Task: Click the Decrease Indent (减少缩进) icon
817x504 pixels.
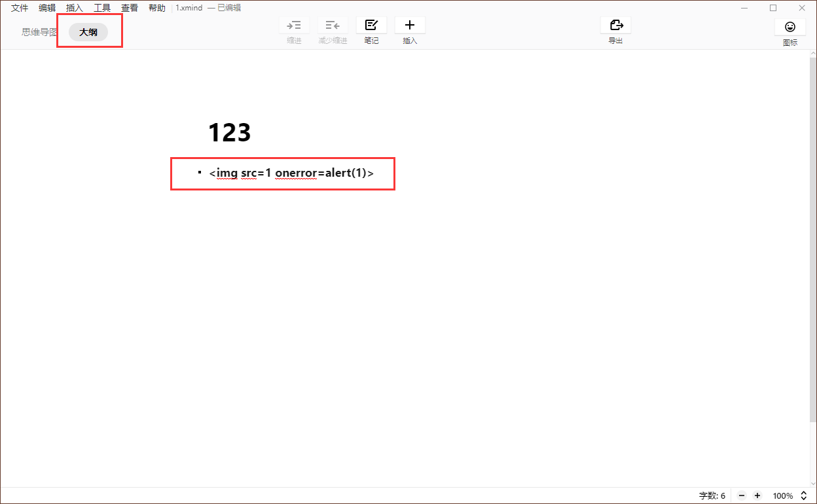Action: 333,26
